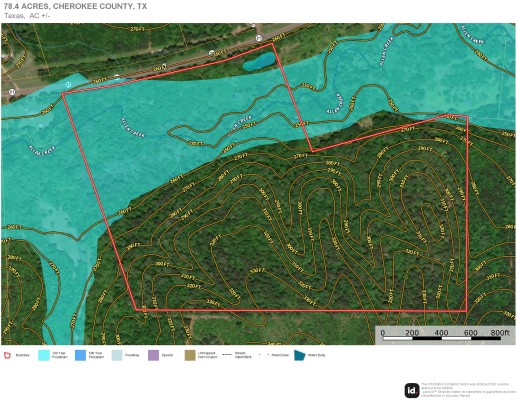The image size is (517, 400).
Task: Select the tan Unmapped legend swatch
Action: pyautogui.click(x=190, y=355)
